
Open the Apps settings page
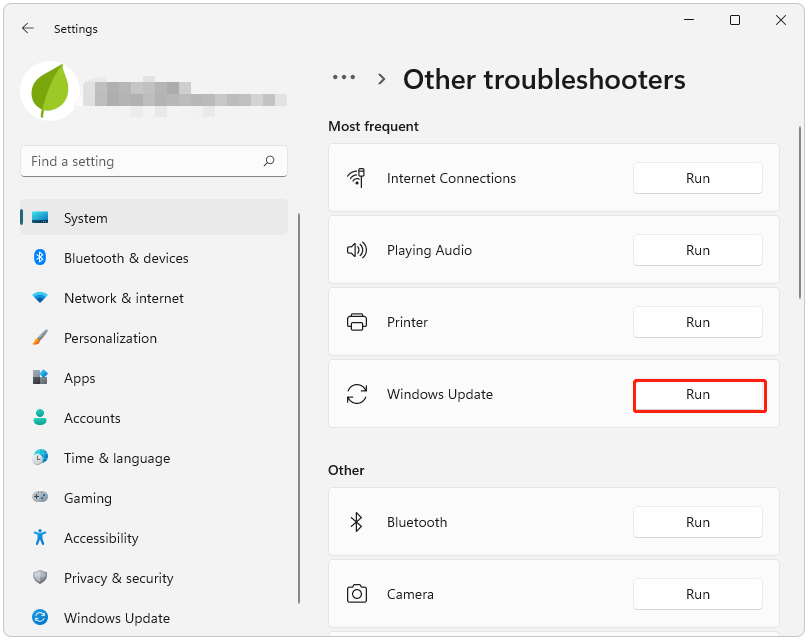[154, 378]
